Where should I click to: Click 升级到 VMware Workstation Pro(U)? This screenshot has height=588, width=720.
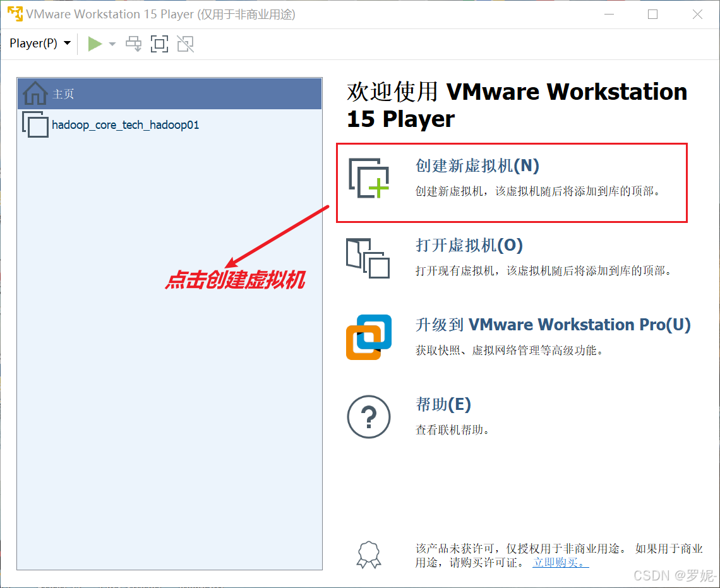(553, 325)
